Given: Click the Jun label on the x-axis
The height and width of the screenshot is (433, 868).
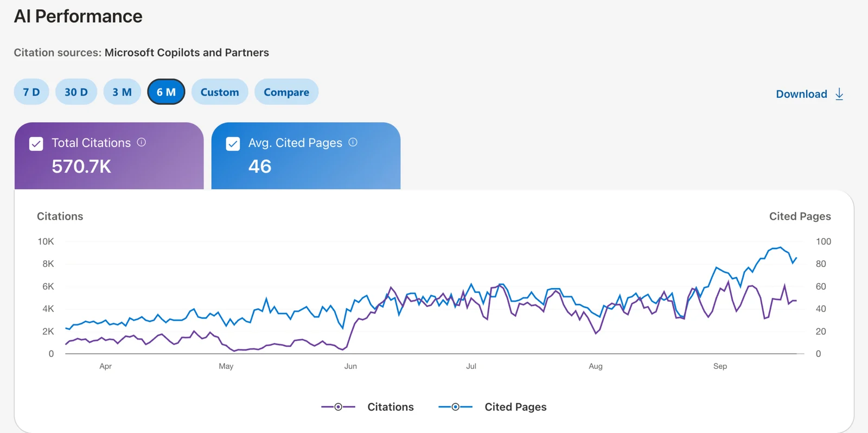Looking at the screenshot, I should click(350, 366).
